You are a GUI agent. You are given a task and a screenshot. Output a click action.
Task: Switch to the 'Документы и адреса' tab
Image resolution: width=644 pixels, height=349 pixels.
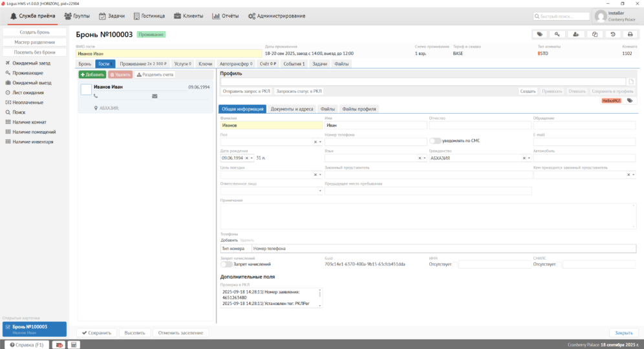click(292, 109)
